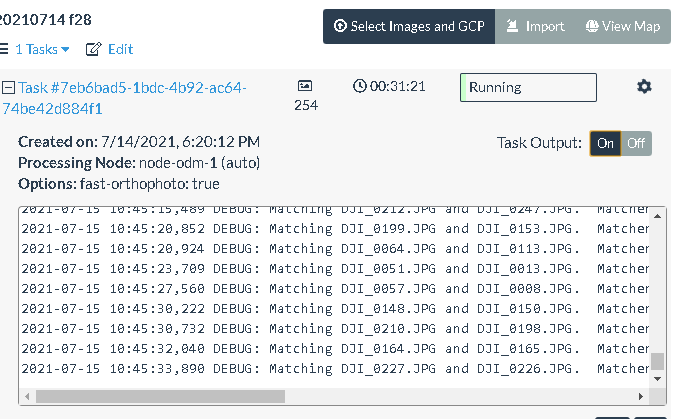Click the Running progress bar
Image resolution: width=676 pixels, height=419 pixels.
528,87
